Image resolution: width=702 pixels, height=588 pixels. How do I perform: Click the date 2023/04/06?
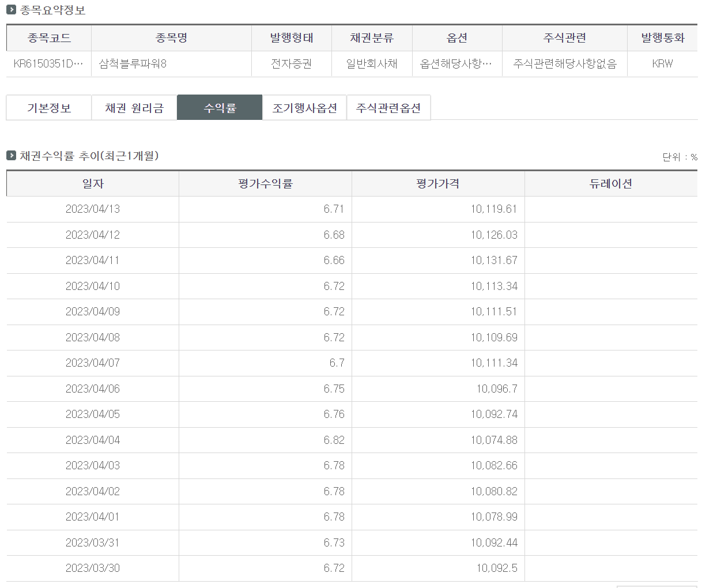(93, 389)
